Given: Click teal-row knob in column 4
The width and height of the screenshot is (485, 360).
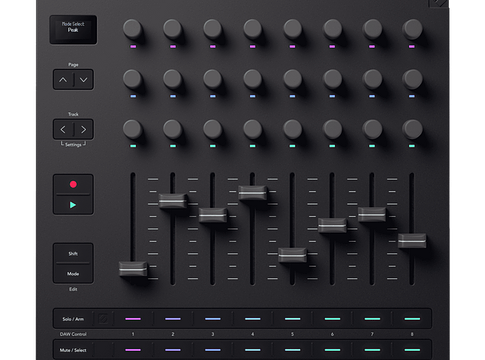Looking at the screenshot, I should (253, 129).
